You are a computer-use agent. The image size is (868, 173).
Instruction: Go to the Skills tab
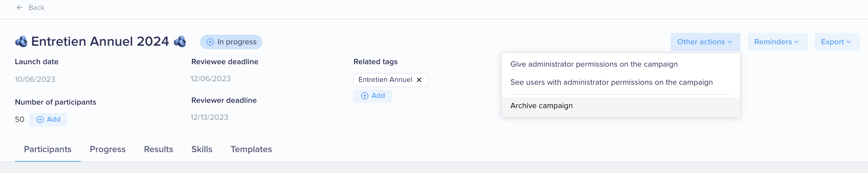pos(202,149)
